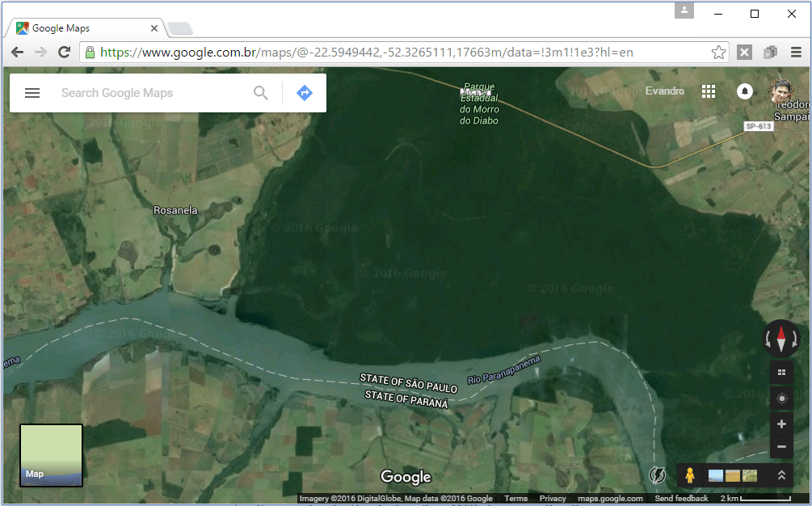The height and width of the screenshot is (506, 812).
Task: Open the Google notifications bell
Action: tap(744, 91)
